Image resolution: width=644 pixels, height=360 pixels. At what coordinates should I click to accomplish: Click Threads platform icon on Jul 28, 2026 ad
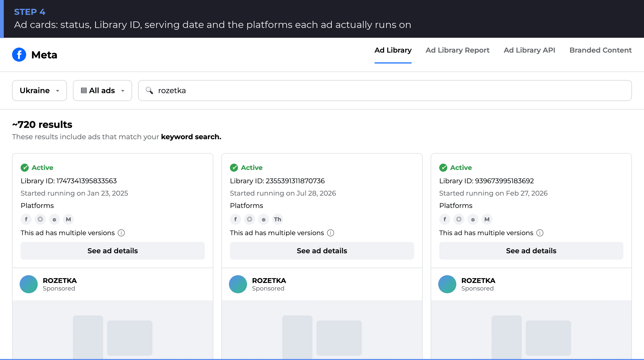278,219
